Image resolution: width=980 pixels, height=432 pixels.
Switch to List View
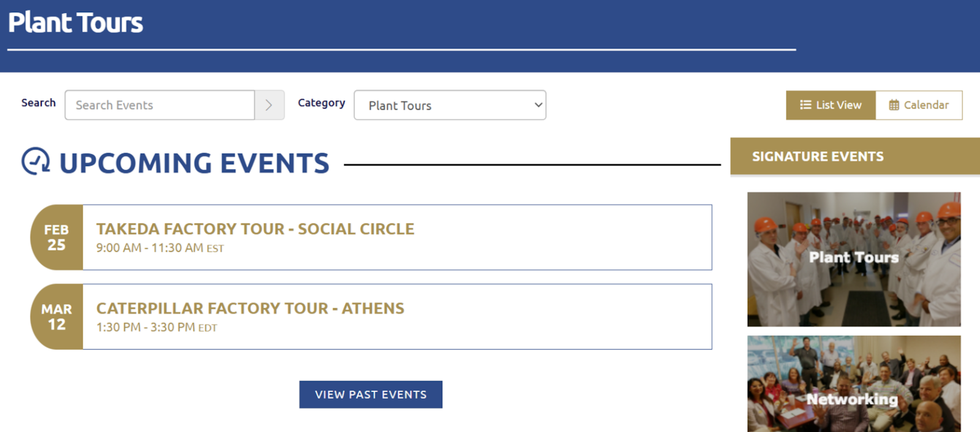pyautogui.click(x=830, y=105)
